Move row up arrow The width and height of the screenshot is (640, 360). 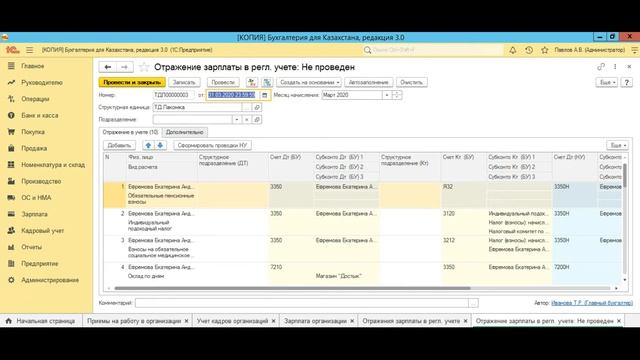point(149,145)
